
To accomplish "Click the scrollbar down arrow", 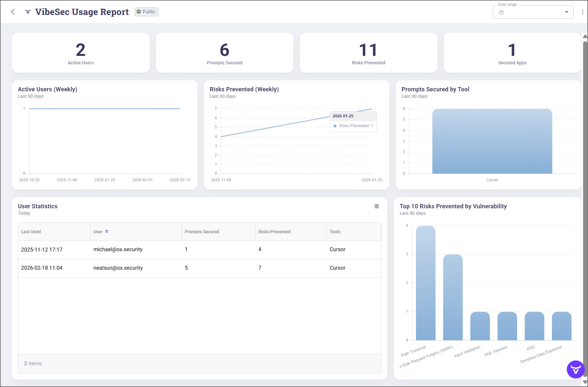I will pos(585,382).
